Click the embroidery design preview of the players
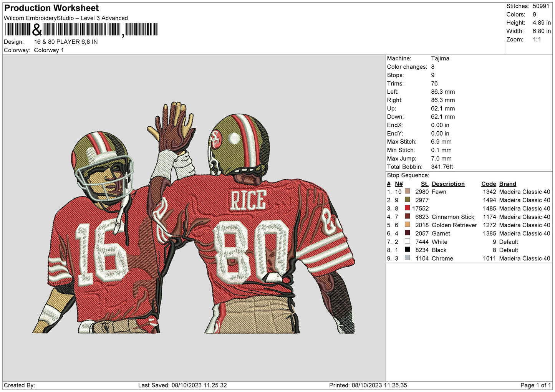 (194, 218)
